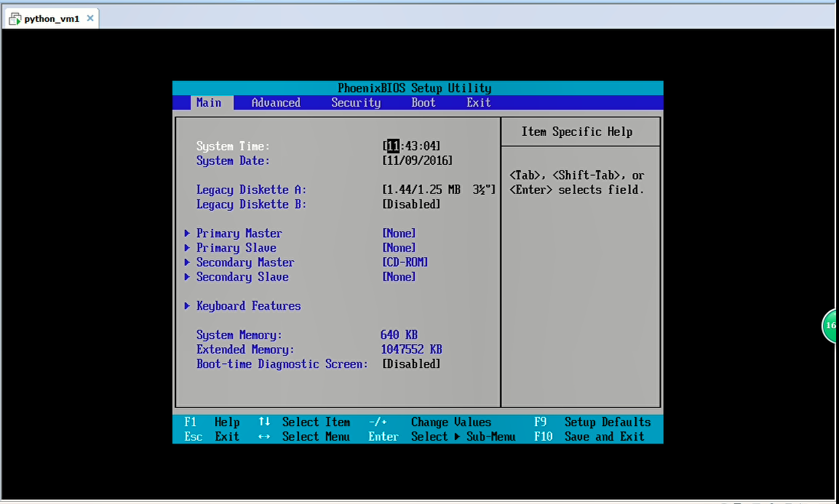Click the F1 Help key hint
The height and width of the screenshot is (504, 839).
(x=212, y=422)
